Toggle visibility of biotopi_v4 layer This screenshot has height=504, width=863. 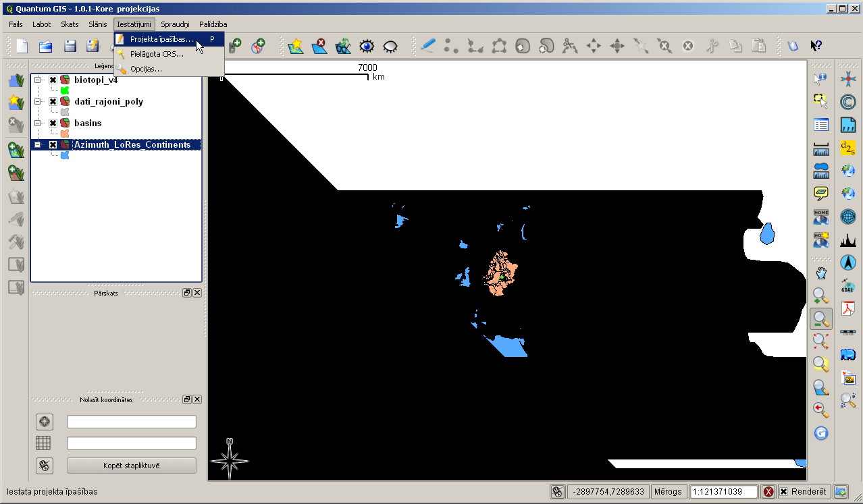53,80
